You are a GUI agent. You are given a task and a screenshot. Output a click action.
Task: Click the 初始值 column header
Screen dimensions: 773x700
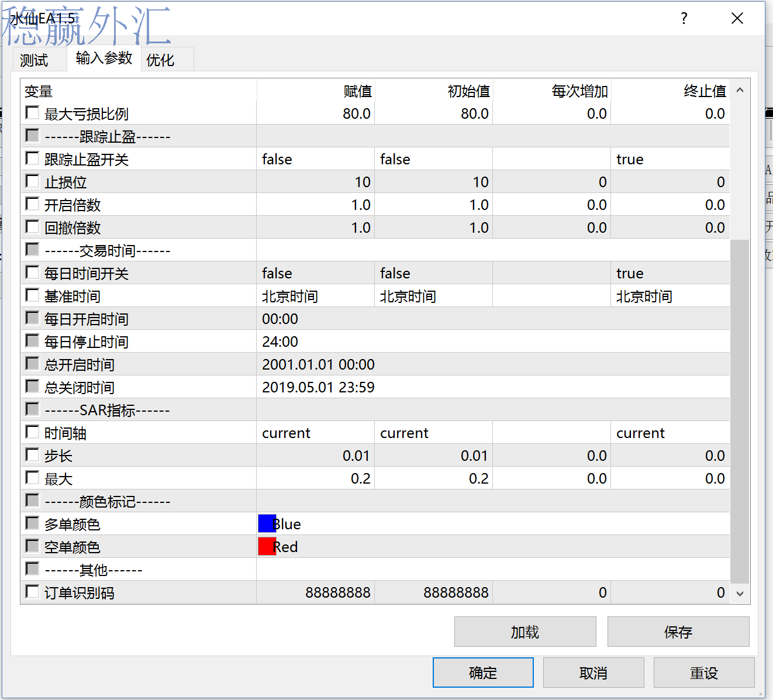coord(433,91)
